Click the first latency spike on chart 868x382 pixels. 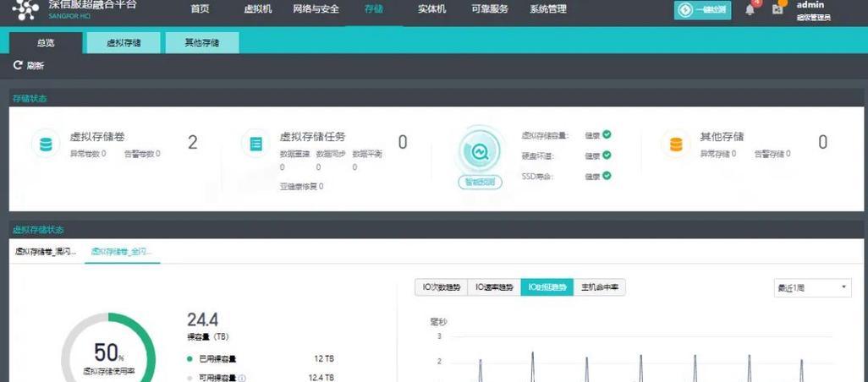click(480, 369)
